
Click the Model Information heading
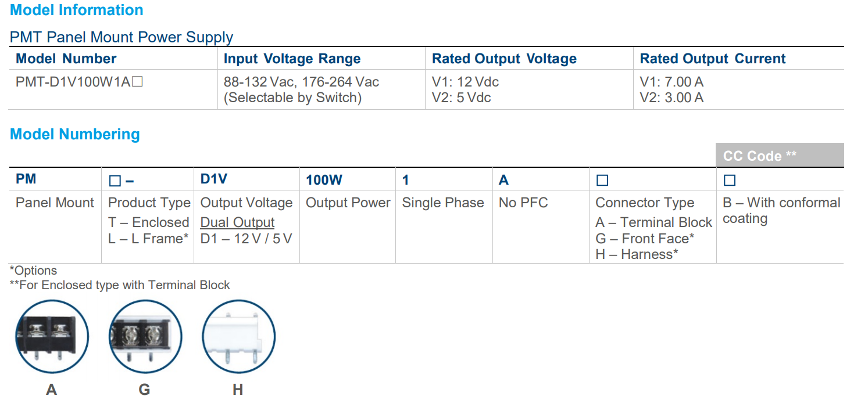(77, 10)
